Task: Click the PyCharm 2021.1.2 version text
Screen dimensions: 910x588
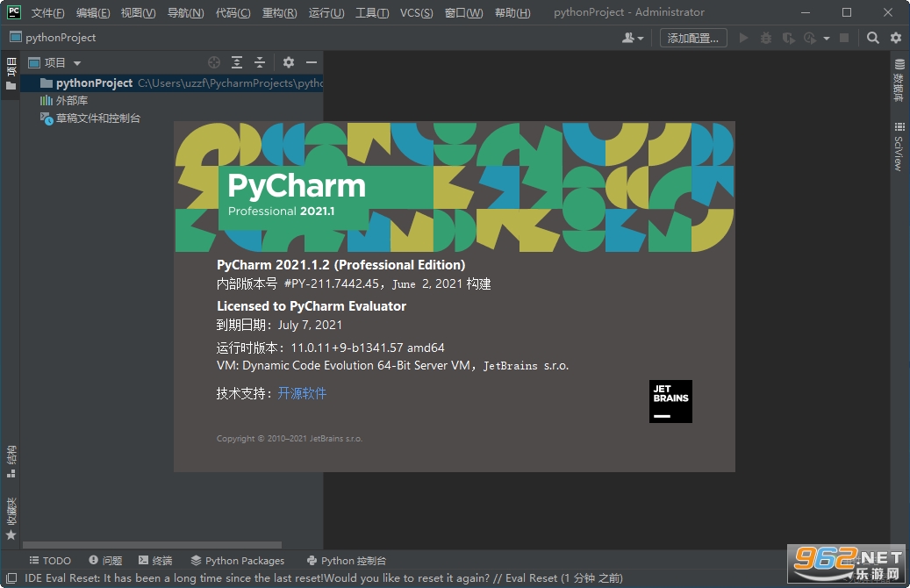Action: (x=340, y=265)
